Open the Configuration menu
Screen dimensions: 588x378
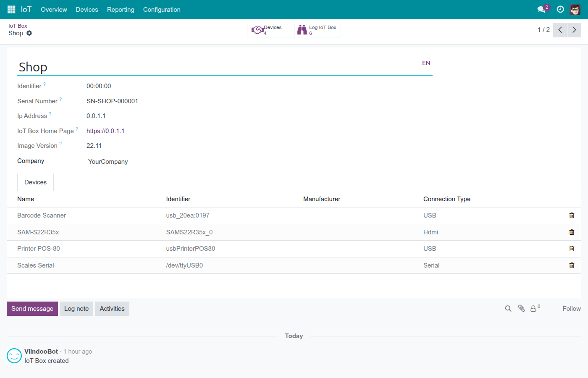pyautogui.click(x=162, y=10)
